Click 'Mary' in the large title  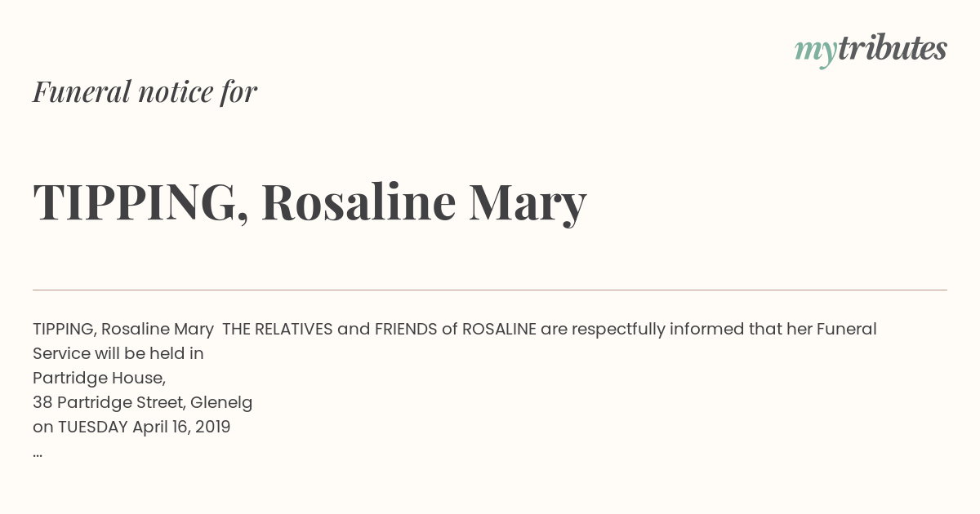528,204
